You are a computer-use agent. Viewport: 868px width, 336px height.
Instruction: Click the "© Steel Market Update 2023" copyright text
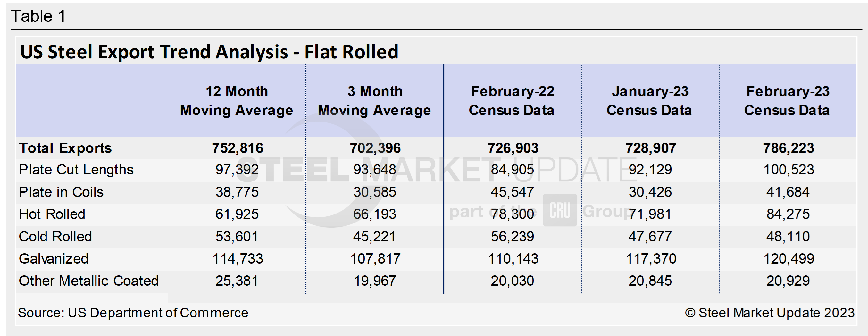click(770, 313)
